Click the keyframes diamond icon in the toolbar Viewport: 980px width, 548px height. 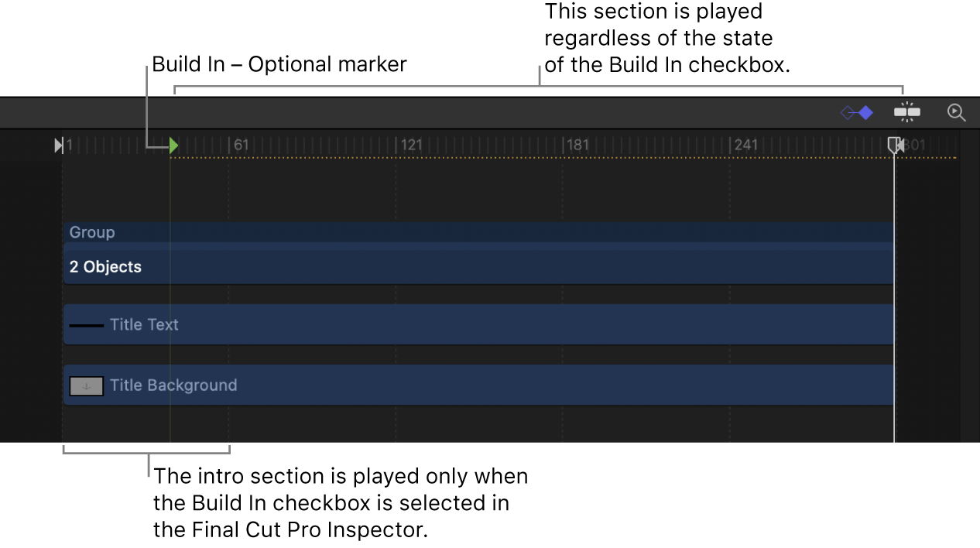click(x=856, y=112)
